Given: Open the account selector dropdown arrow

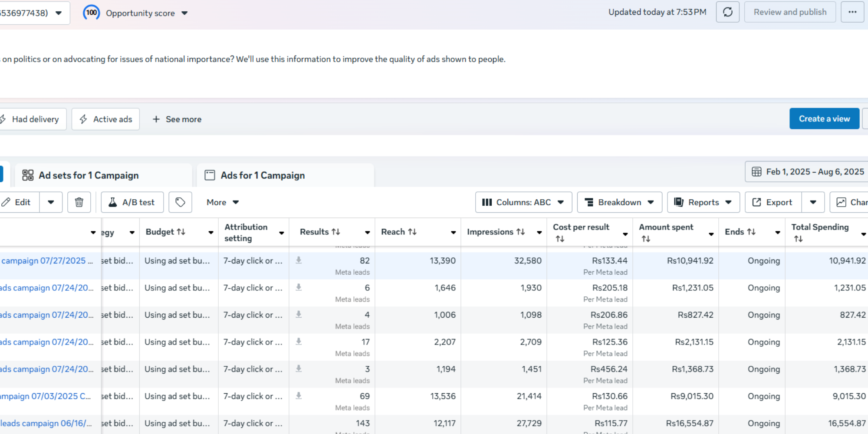Looking at the screenshot, I should pos(59,13).
